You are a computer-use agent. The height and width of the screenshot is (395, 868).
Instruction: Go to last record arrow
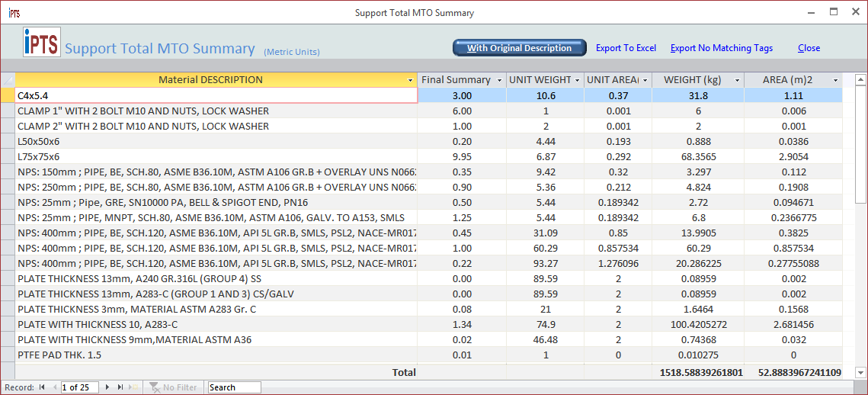120,387
